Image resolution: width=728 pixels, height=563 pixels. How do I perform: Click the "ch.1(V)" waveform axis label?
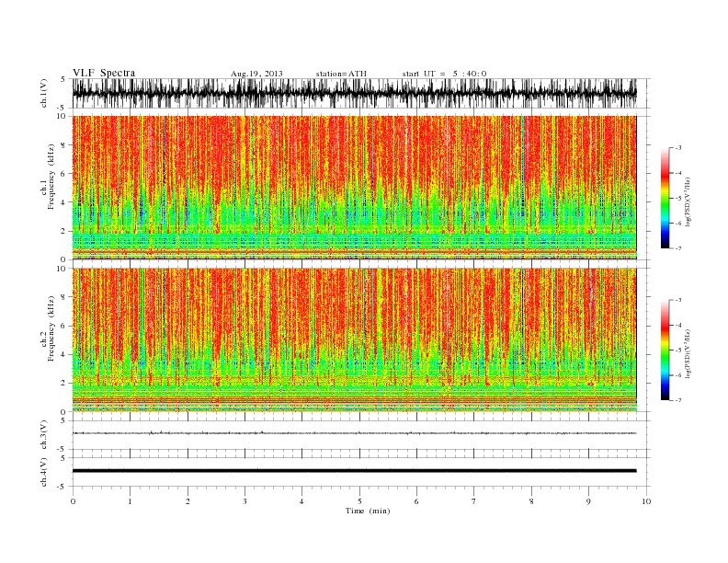coord(44,92)
